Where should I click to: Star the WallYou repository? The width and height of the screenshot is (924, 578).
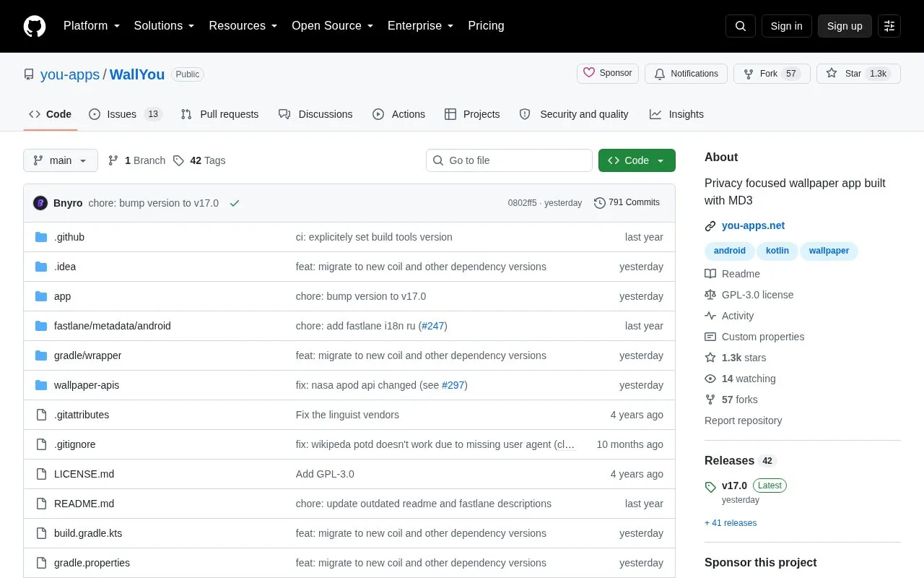point(858,74)
